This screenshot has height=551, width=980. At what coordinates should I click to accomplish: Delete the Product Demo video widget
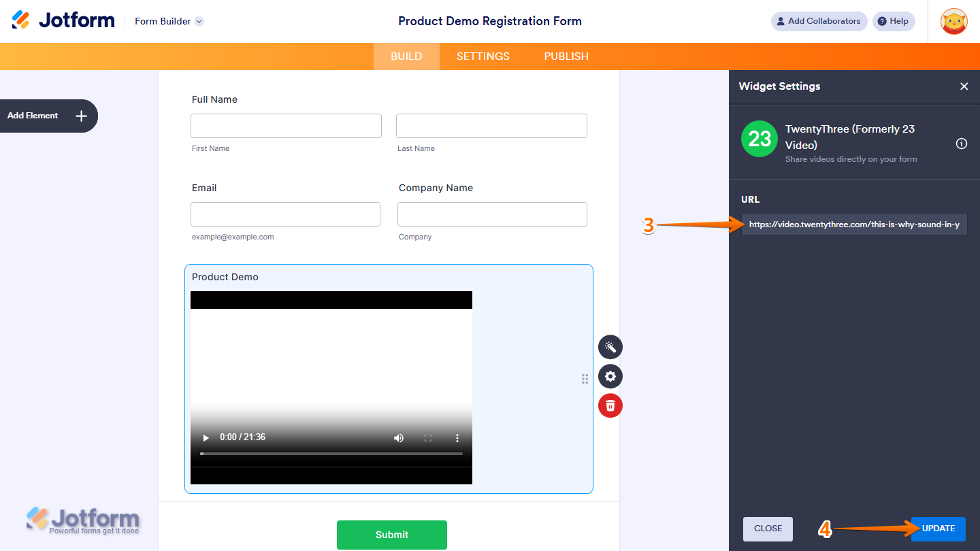click(610, 405)
